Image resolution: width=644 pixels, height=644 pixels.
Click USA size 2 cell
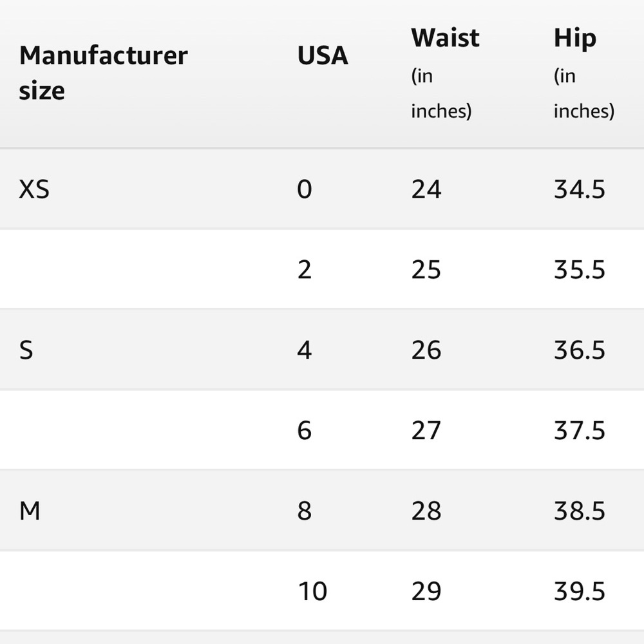coord(305,270)
